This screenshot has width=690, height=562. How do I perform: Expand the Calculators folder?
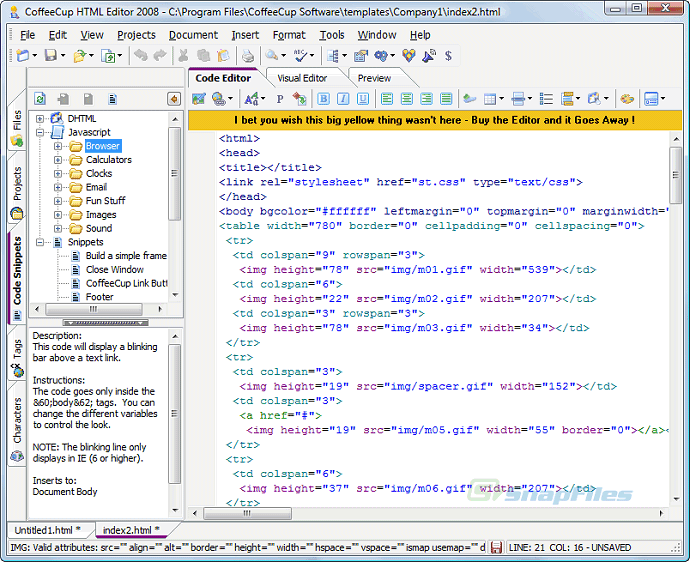click(58, 160)
